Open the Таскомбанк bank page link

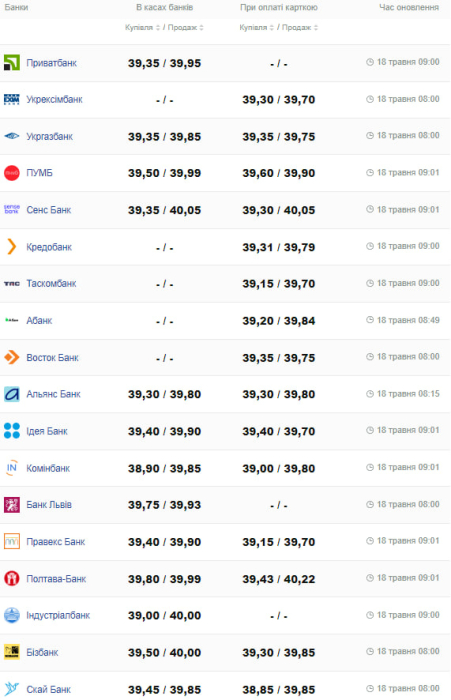coord(51,283)
